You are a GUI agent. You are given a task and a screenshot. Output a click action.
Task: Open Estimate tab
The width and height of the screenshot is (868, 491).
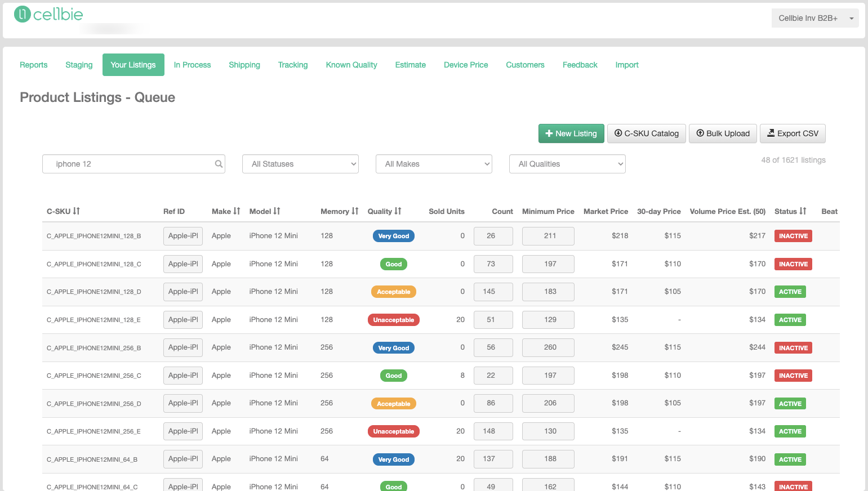coord(411,65)
